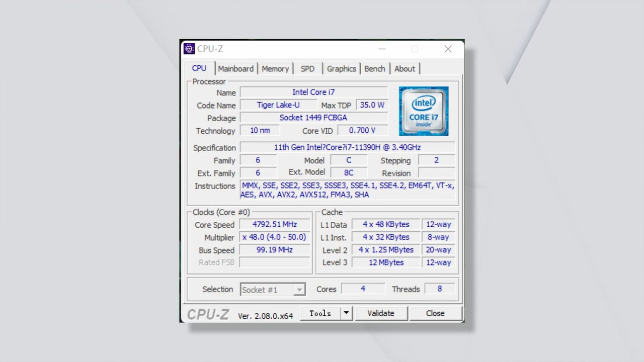Click the Core Speed value 4792.51 MHz

[275, 224]
